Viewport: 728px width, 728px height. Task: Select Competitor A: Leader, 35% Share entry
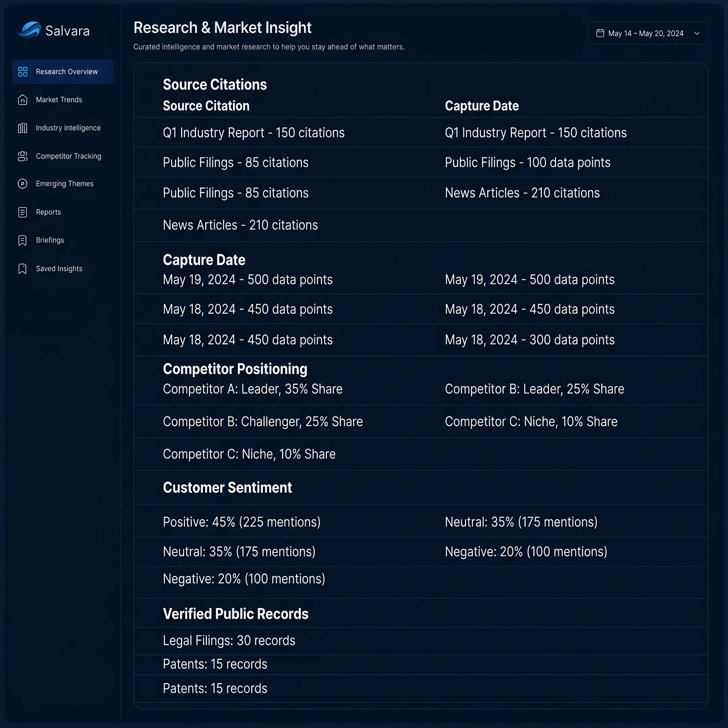252,389
